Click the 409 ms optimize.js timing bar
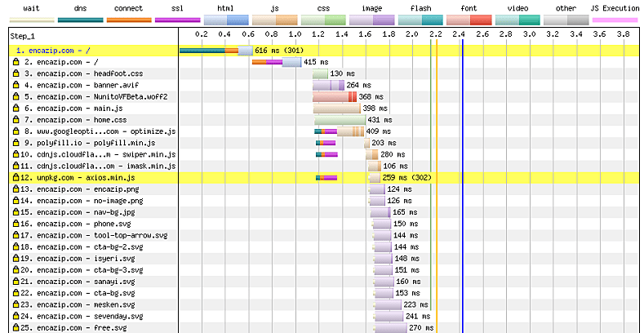This screenshot has width=644, height=333. (x=340, y=131)
